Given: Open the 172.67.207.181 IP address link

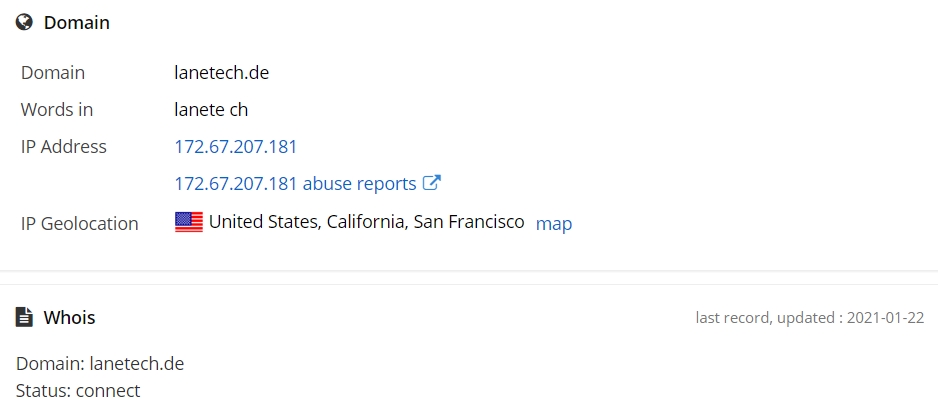Looking at the screenshot, I should 236,146.
